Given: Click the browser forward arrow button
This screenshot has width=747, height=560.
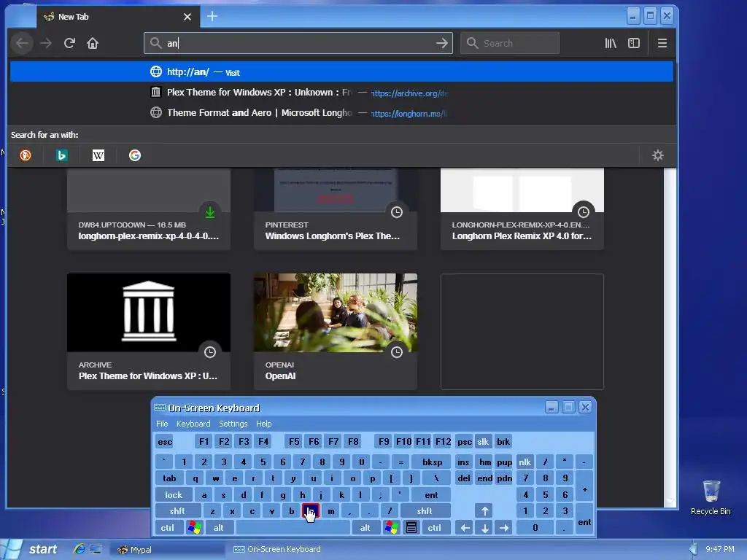Looking at the screenshot, I should point(46,43).
